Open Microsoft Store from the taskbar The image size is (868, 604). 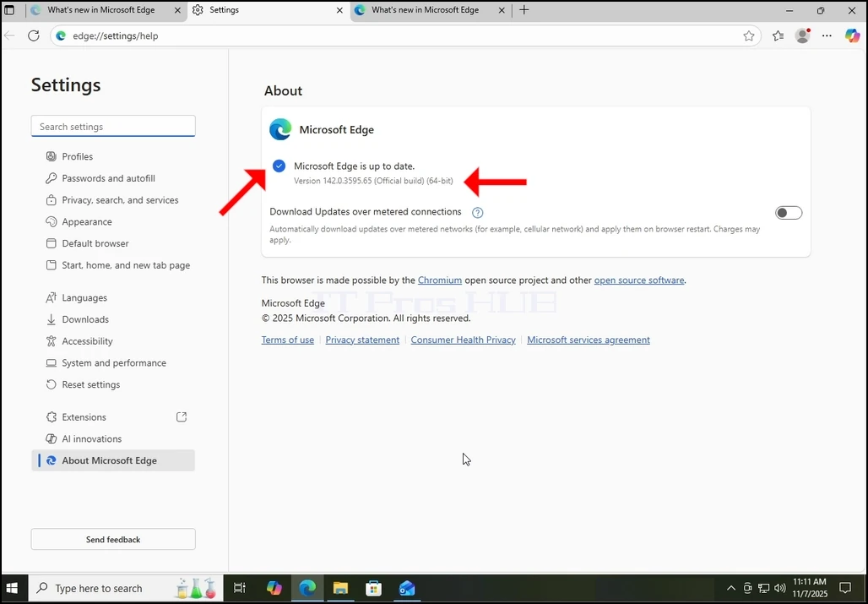click(374, 588)
